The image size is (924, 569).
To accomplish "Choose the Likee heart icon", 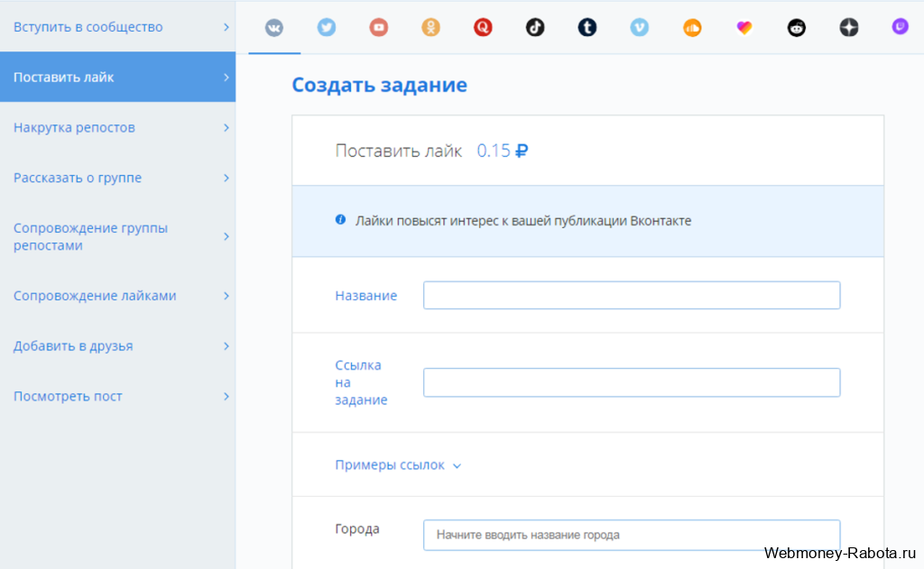I will [744, 27].
